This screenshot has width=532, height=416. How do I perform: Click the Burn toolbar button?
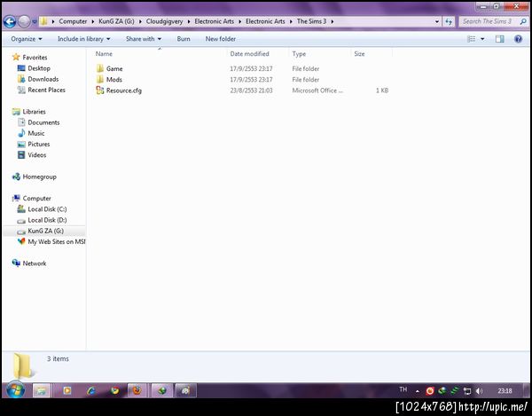click(x=184, y=39)
